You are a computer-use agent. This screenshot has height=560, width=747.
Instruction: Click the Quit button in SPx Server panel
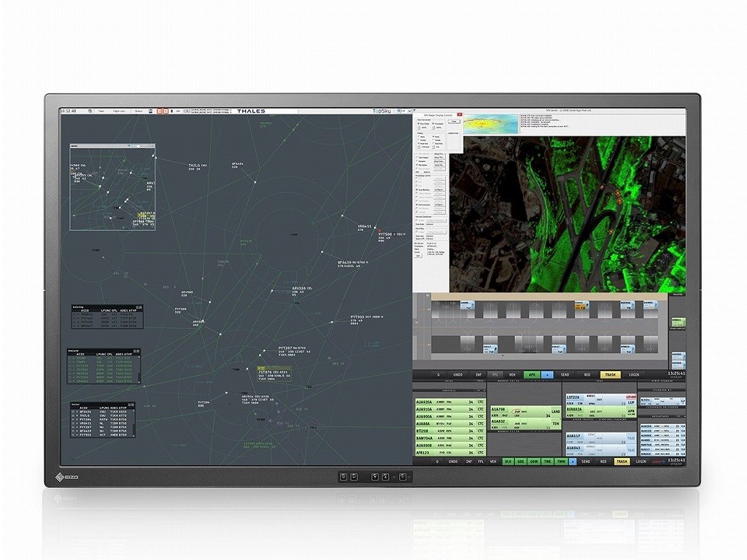(x=418, y=256)
